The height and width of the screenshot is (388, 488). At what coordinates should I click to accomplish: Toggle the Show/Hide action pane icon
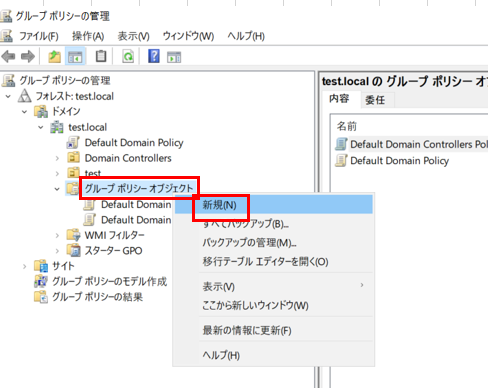click(174, 57)
